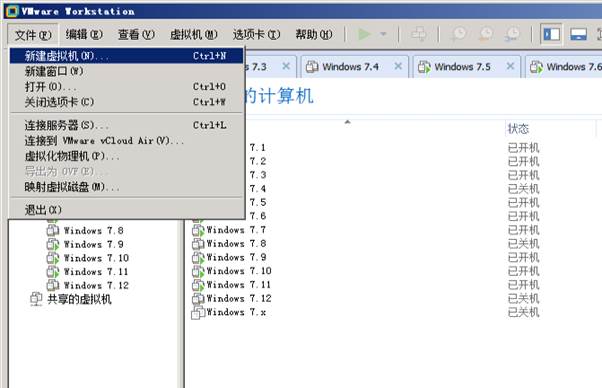Image resolution: width=602 pixels, height=388 pixels.
Task: Click the snapshot manager clock icon
Action: [513, 35]
